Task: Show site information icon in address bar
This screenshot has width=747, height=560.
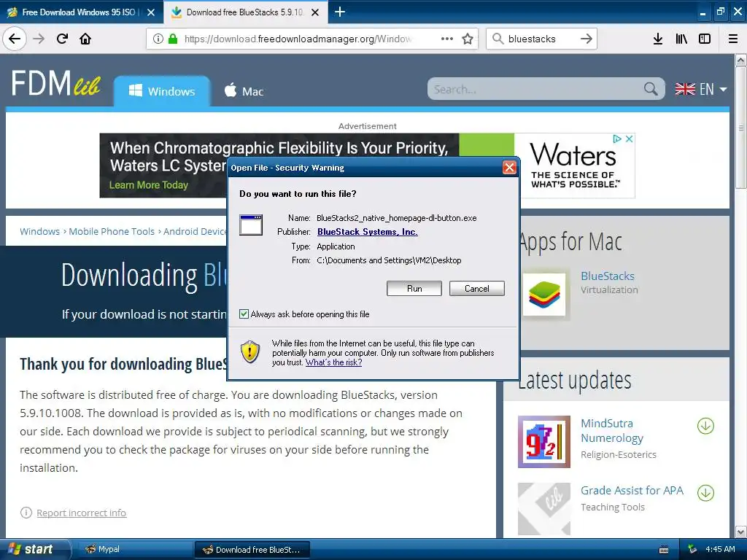Action: click(x=158, y=39)
